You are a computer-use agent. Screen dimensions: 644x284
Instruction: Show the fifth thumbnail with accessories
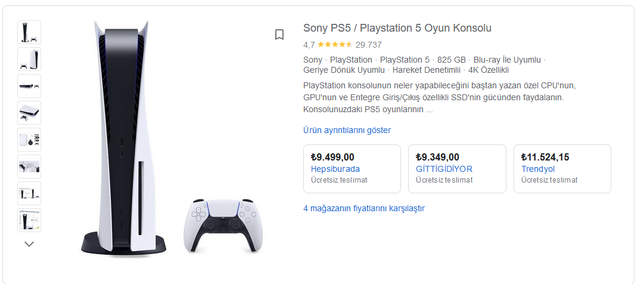(x=29, y=140)
